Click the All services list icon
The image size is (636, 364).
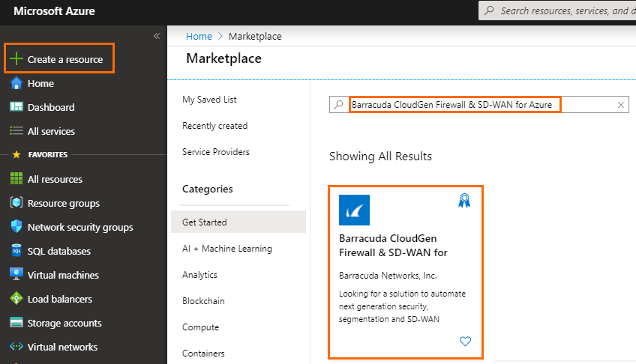pos(16,131)
